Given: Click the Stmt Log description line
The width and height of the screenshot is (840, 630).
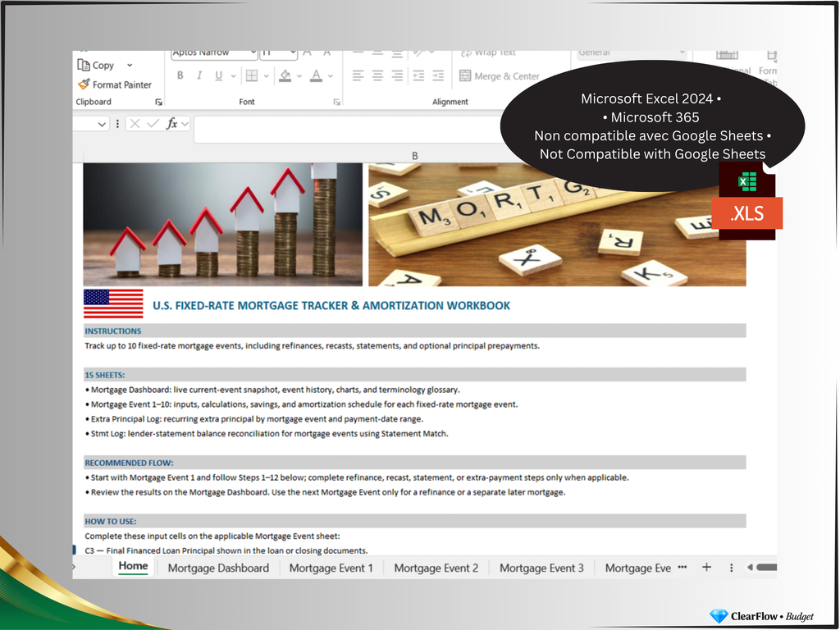Looking at the screenshot, I should (267, 433).
